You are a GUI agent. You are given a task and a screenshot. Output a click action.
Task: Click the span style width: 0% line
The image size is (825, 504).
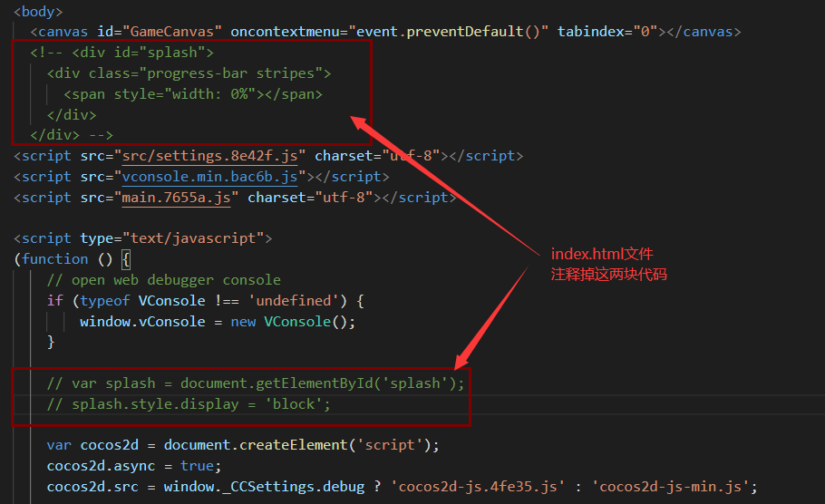(192, 94)
